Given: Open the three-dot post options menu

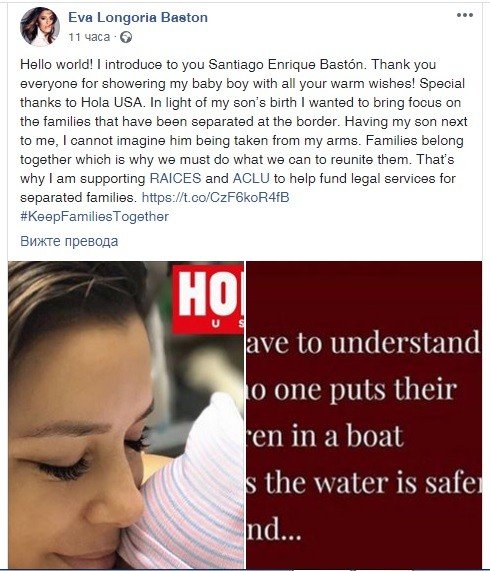Looking at the screenshot, I should [x=465, y=15].
